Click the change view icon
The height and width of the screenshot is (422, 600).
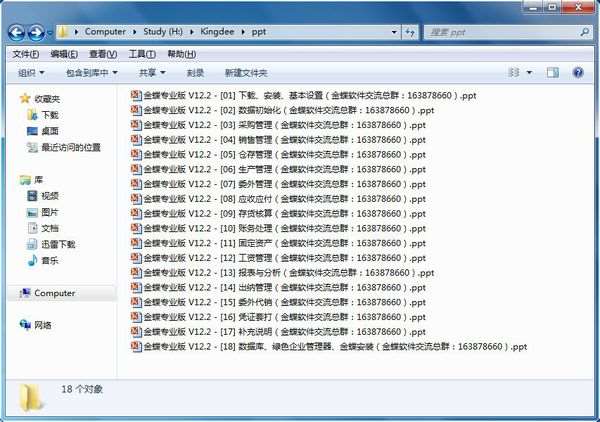click(514, 73)
